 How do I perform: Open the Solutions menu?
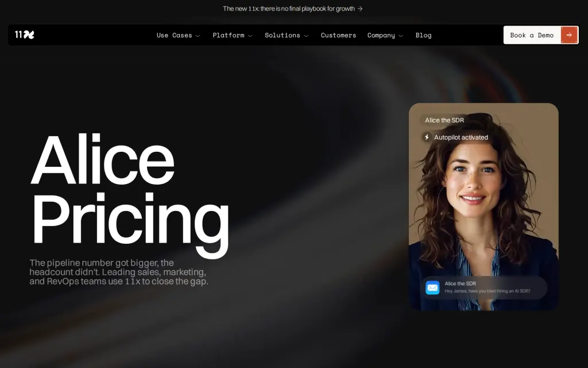click(x=287, y=35)
